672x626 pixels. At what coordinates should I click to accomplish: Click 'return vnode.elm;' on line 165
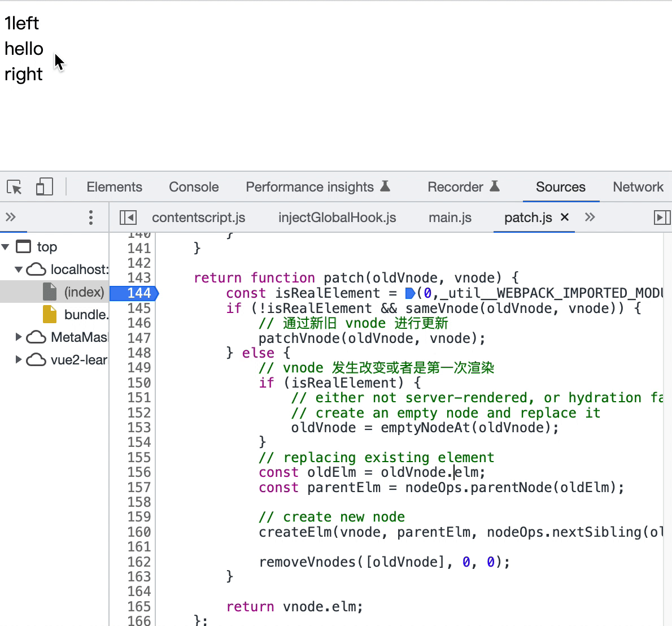point(294,607)
